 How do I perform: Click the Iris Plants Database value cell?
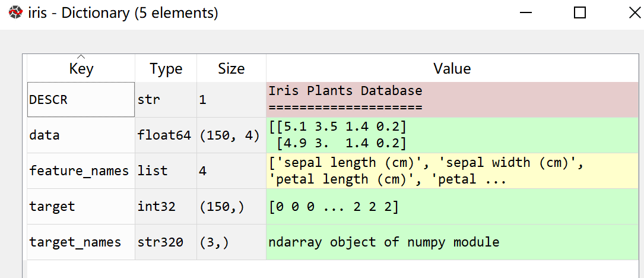(452, 100)
